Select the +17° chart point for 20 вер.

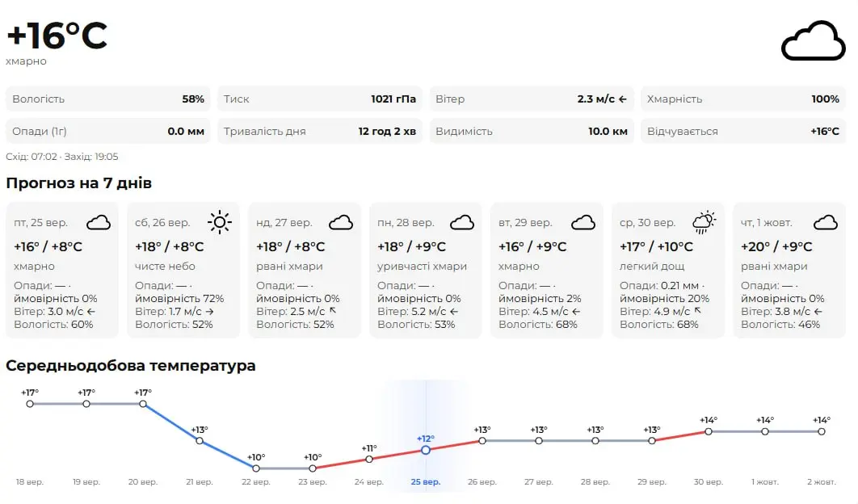[143, 404]
